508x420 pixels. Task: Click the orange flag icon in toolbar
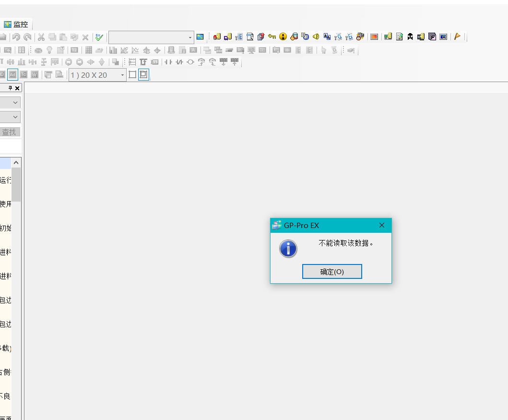pos(457,36)
